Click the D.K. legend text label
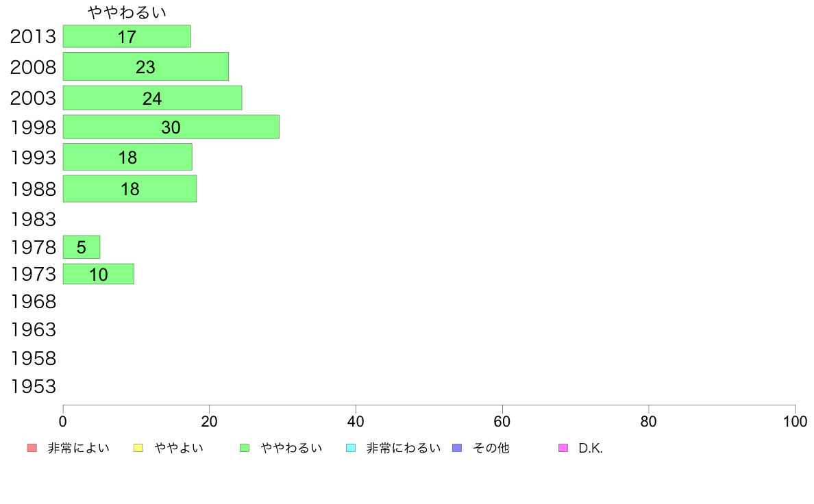The image size is (814, 504). 591,448
